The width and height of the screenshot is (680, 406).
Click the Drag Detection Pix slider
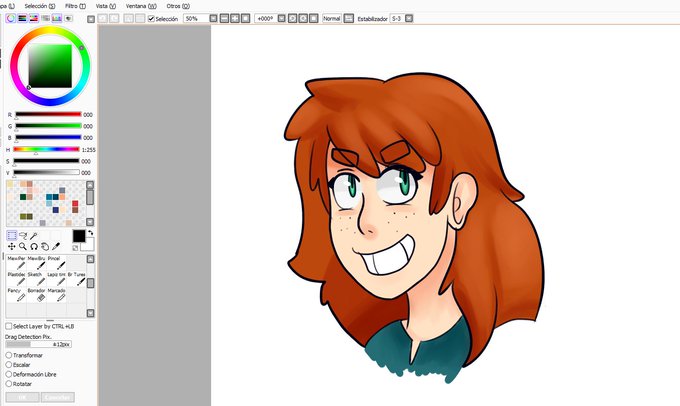39,344
